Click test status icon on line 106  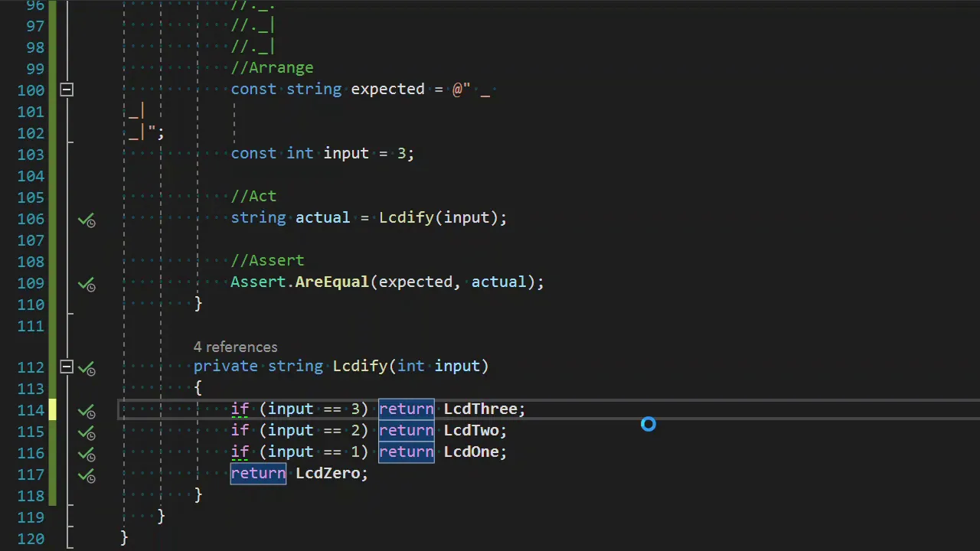tap(87, 220)
